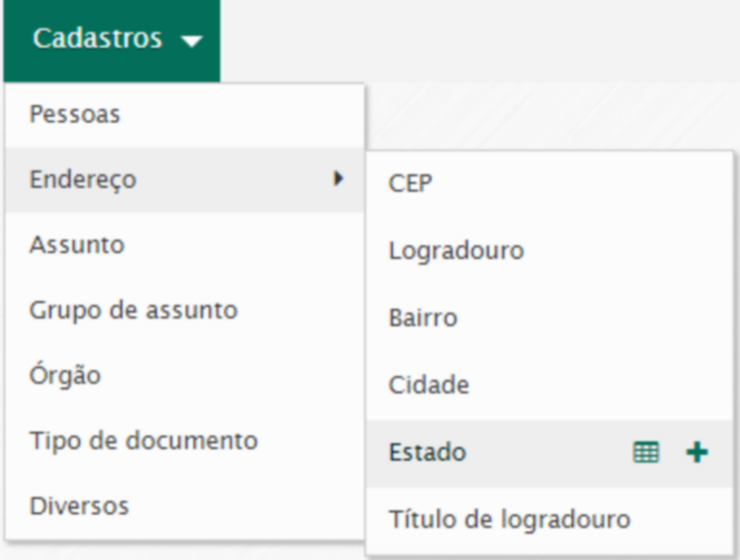Viewport: 740px width, 560px height.
Task: Open Grupo de assunto entry
Action: (x=133, y=310)
